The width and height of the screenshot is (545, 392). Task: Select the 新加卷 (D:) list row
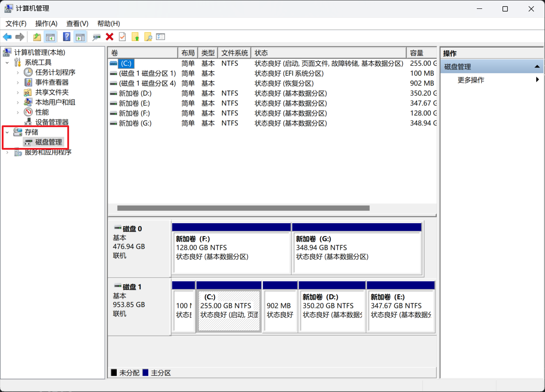point(272,93)
